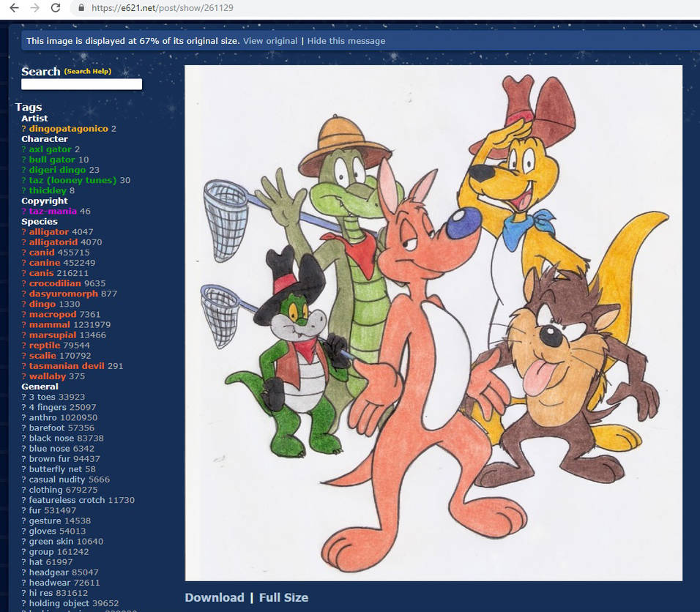Image resolution: width=700 pixels, height=612 pixels.
Task: Click the padlock site security icon
Action: 81,7
